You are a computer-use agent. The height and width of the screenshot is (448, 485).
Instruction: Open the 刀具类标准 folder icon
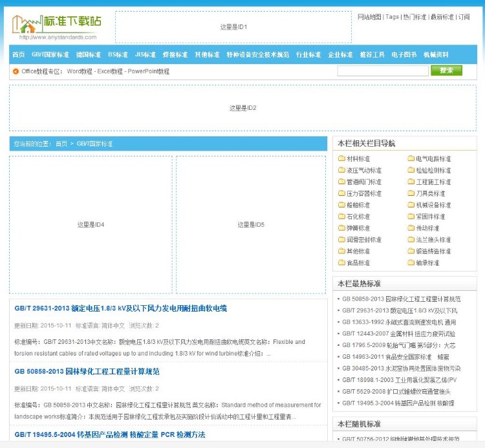pyautogui.click(x=411, y=193)
